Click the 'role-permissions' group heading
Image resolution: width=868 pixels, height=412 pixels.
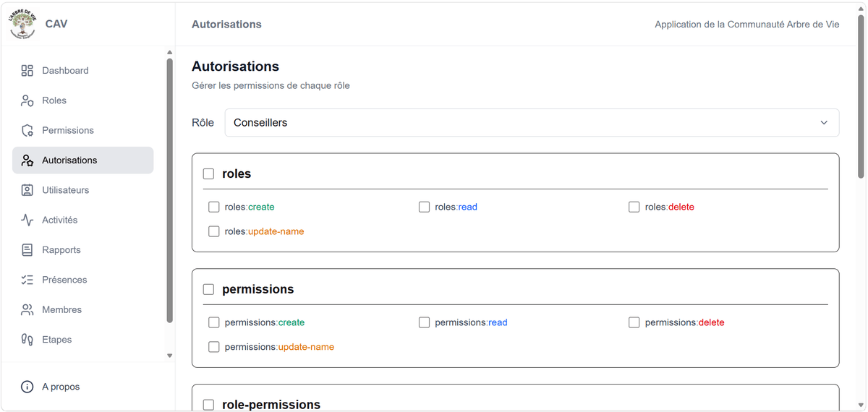point(271,405)
